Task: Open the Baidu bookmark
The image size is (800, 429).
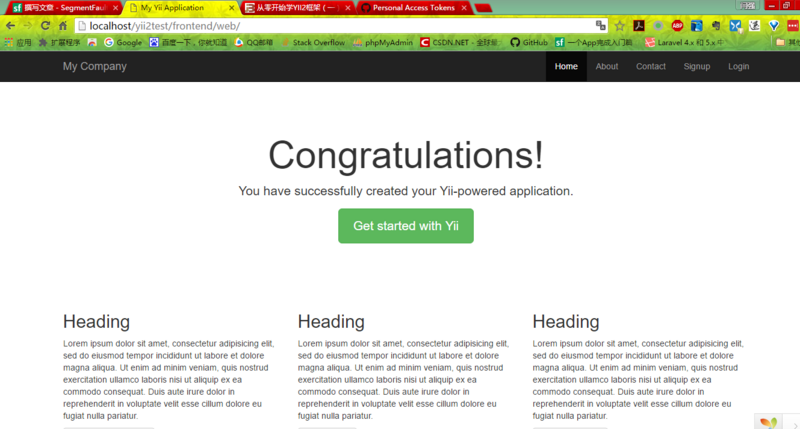Action: [188, 42]
